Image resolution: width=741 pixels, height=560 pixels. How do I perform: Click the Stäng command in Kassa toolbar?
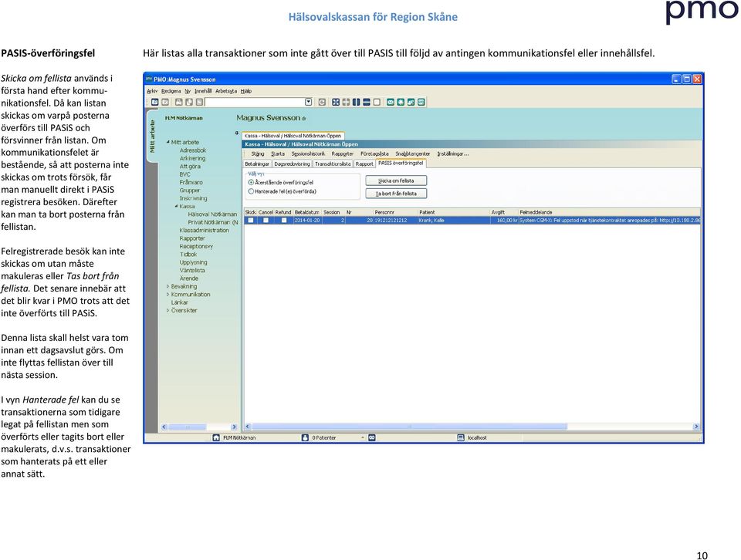(x=258, y=154)
